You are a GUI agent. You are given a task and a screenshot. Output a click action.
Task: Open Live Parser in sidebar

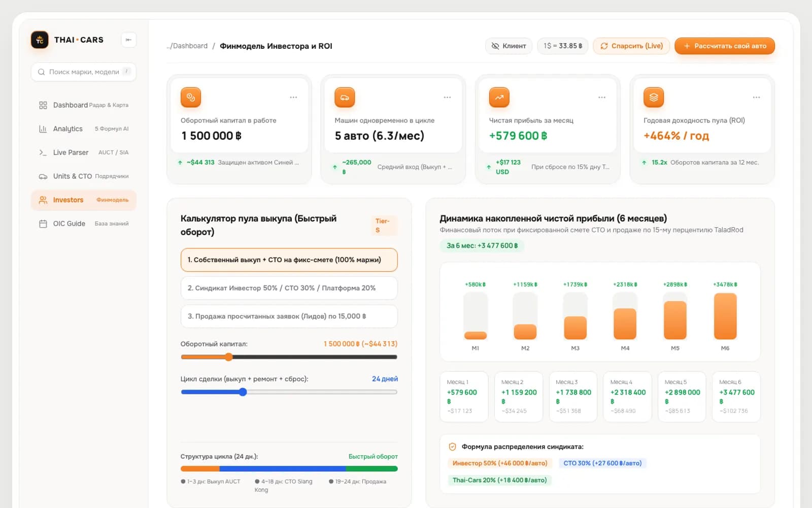[x=84, y=152]
